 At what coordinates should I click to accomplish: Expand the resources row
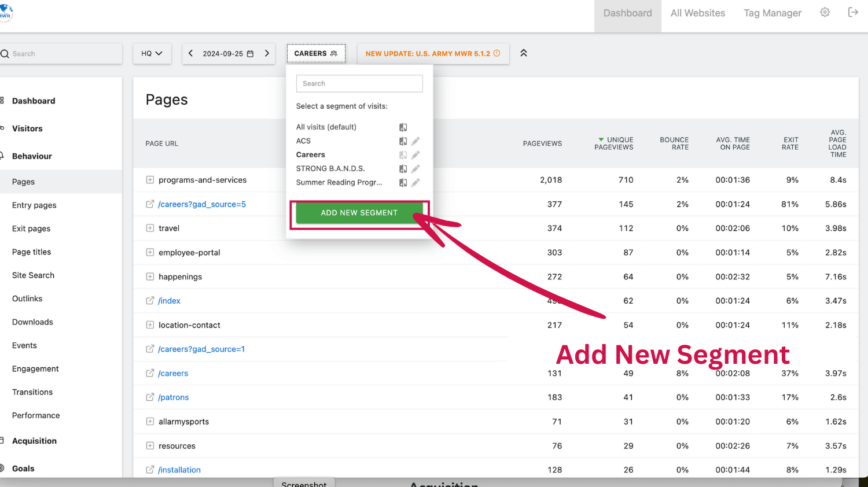pyautogui.click(x=150, y=446)
